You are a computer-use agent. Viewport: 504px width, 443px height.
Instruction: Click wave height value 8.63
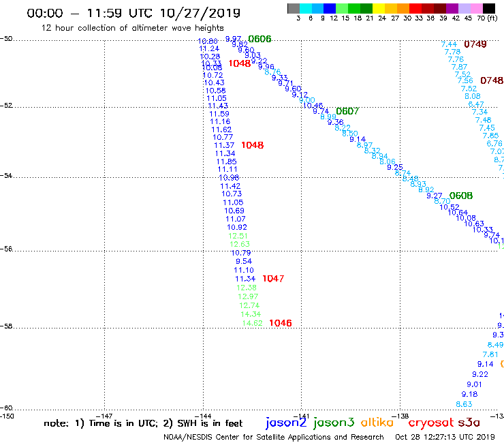(464, 404)
